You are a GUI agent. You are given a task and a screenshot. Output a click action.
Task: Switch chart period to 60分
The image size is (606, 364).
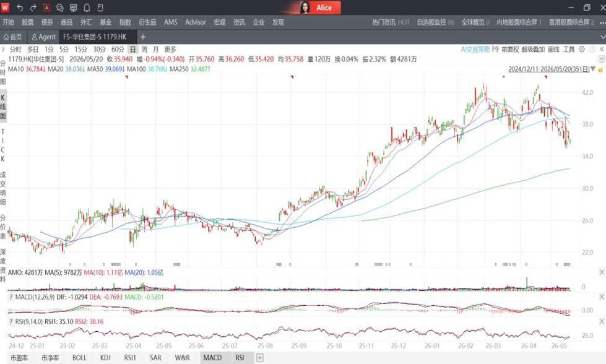tap(118, 49)
